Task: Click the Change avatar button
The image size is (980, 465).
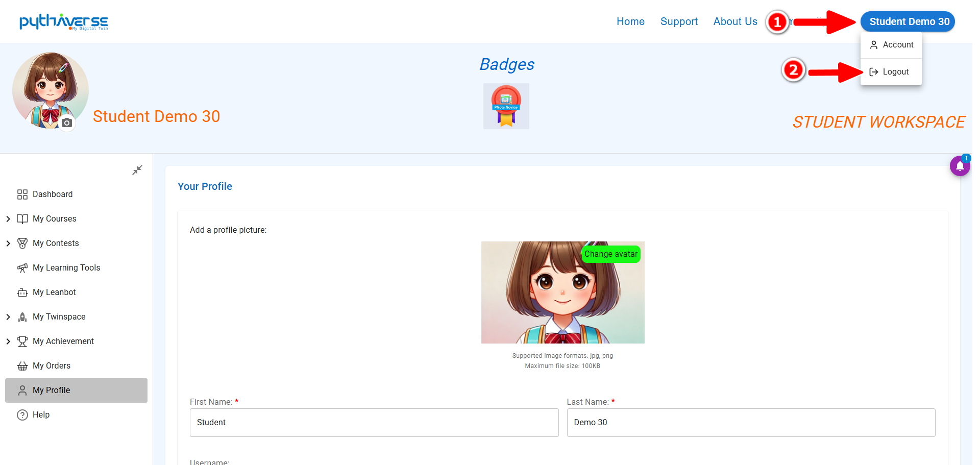Action: [x=610, y=254]
